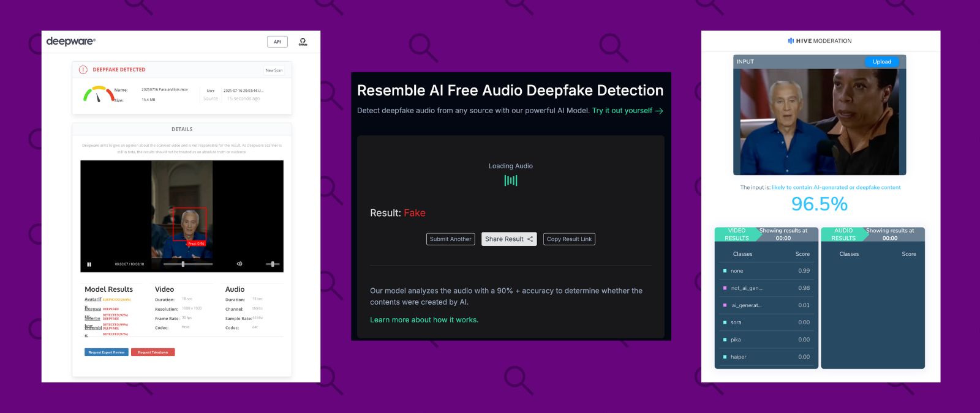This screenshot has width=980, height=413.
Task: Click the '15.4 MB' size value
Action: click(148, 100)
